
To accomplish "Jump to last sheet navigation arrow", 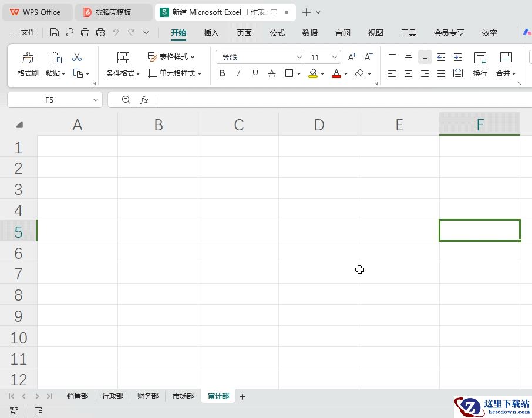I will [49, 396].
